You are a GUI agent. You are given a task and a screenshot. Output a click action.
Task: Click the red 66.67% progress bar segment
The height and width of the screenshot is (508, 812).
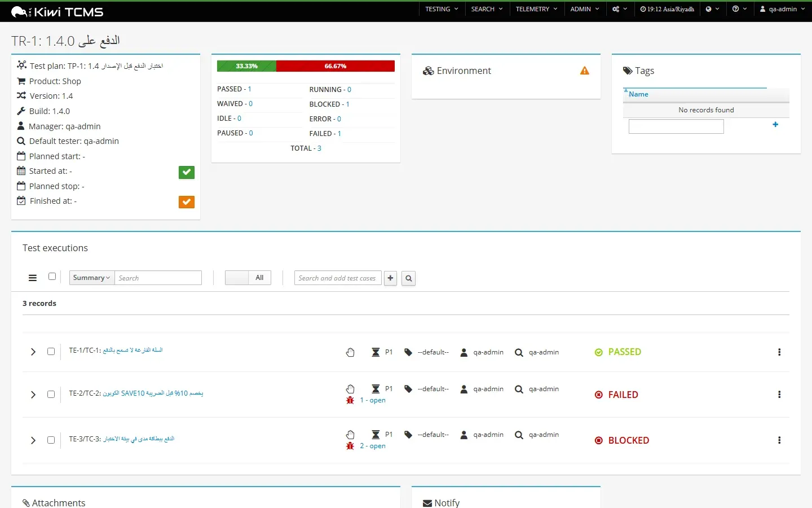[x=336, y=66]
